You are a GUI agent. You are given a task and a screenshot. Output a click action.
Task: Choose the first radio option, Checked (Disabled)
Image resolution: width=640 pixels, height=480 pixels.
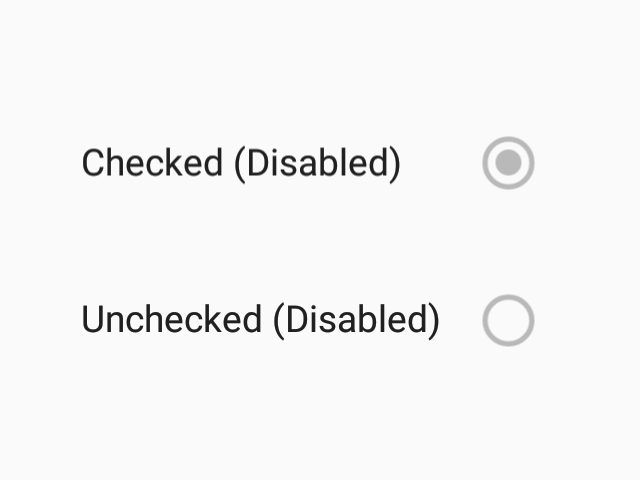click(x=508, y=163)
